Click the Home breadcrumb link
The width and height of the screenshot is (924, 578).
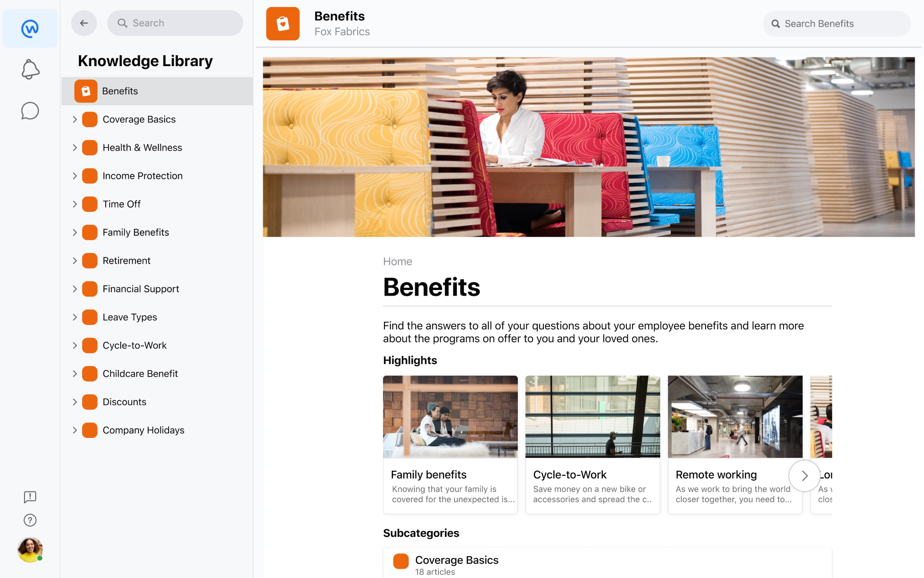(x=397, y=261)
